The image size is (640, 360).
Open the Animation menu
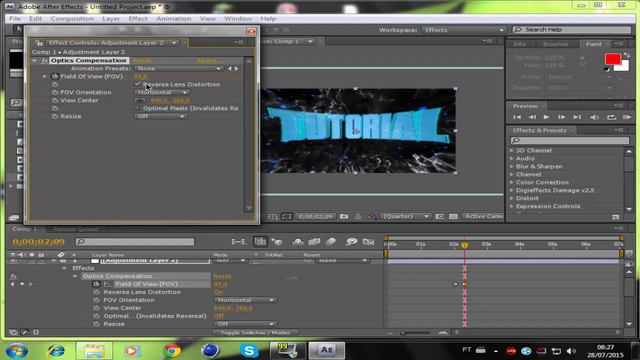click(174, 19)
